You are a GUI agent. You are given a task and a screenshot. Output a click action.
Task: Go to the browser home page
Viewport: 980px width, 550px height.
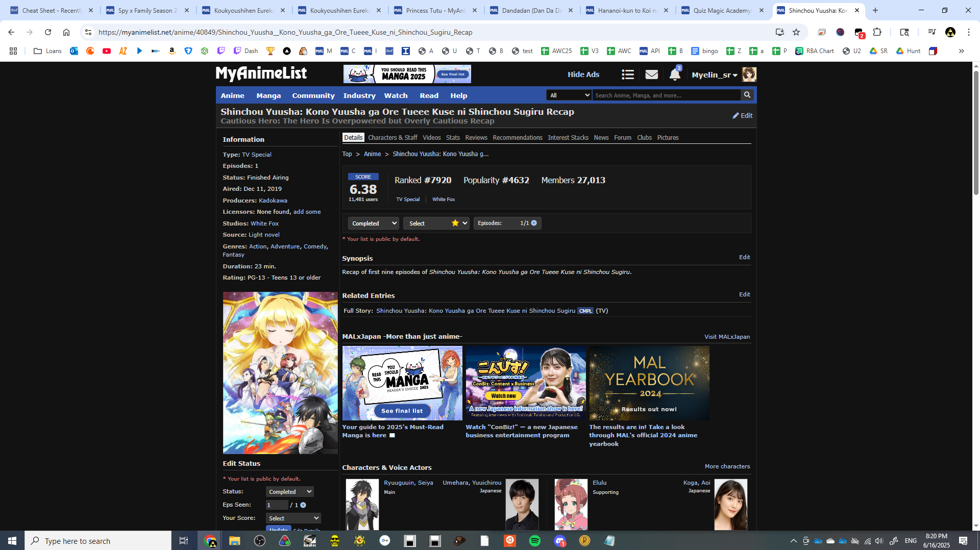[x=66, y=32]
